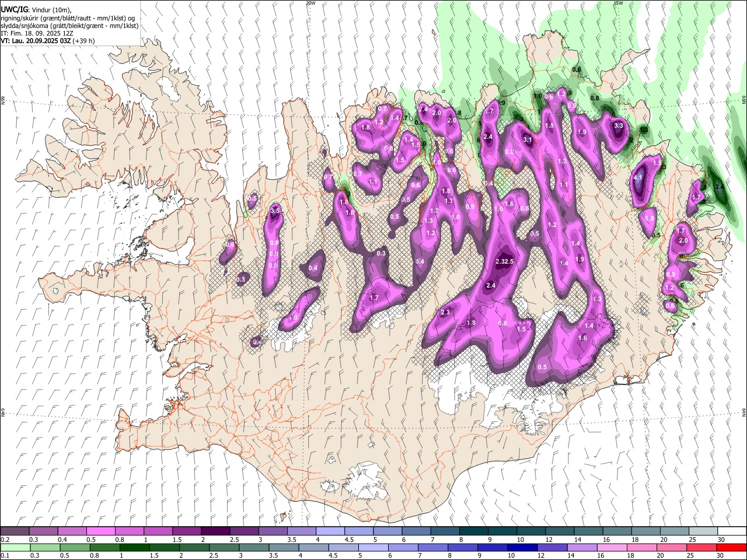This screenshot has width=747, height=560.
Task: Click upper legend light gray swatch between 25 and 30
Action: pyautogui.click(x=704, y=531)
